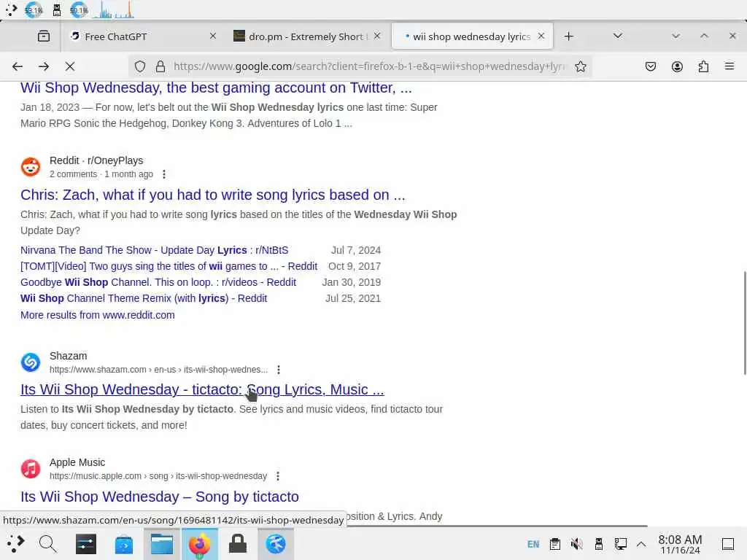
Task: Open the network connections tray icon
Action: pos(620,544)
